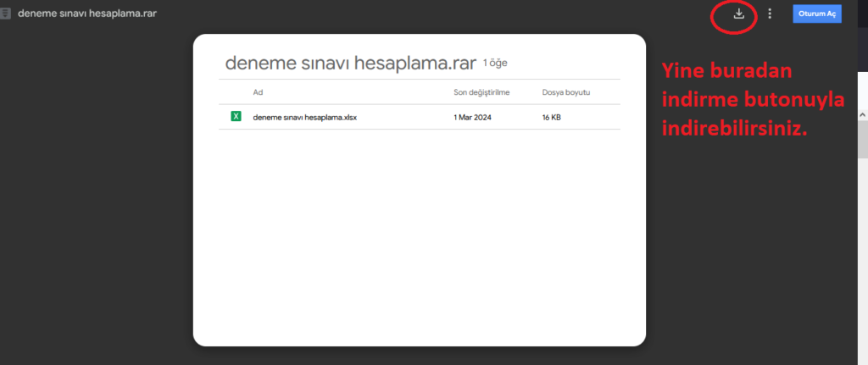Click the page scrollbar up arrow
The width and height of the screenshot is (868, 365).
point(862,113)
